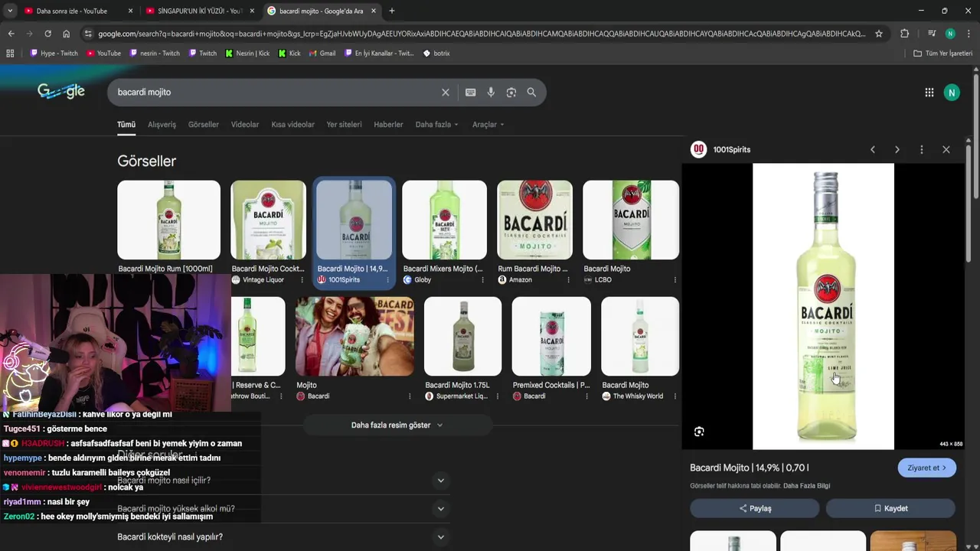Open the Google apps grid
The height and width of the screenshot is (551, 980).
tap(929, 93)
